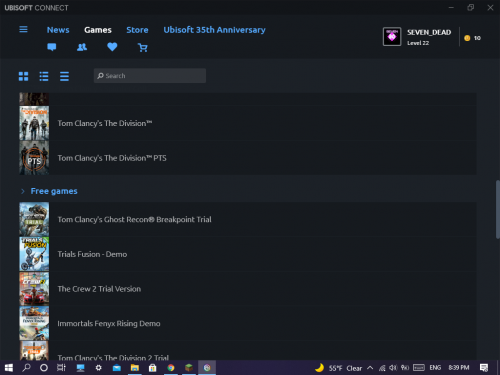Switch ENG input language

(435, 368)
